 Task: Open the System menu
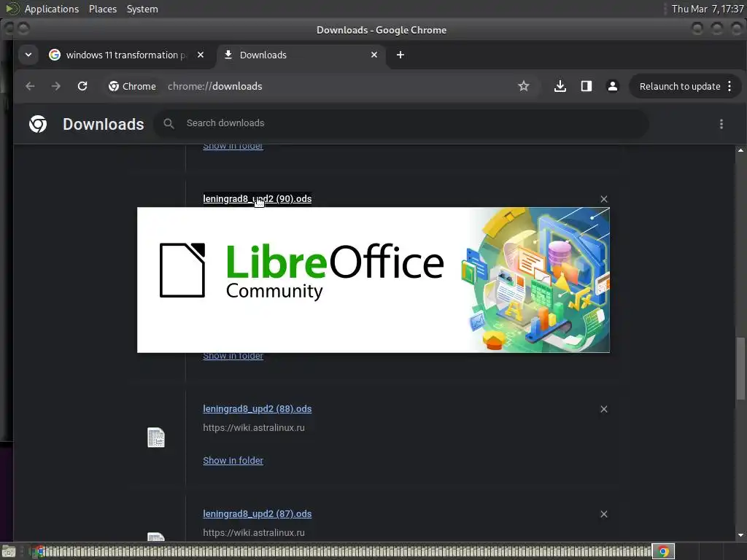[142, 9]
